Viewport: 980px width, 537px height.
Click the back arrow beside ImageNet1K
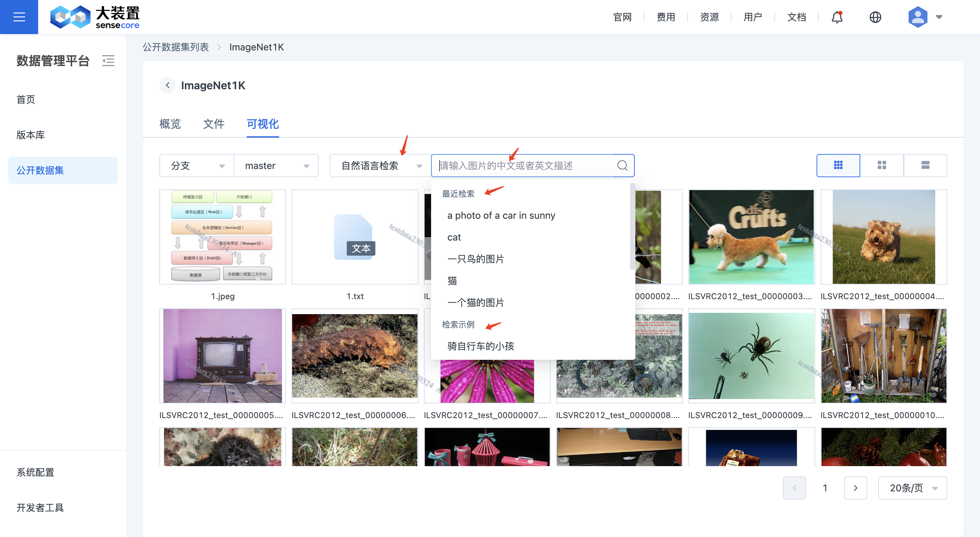coord(168,85)
